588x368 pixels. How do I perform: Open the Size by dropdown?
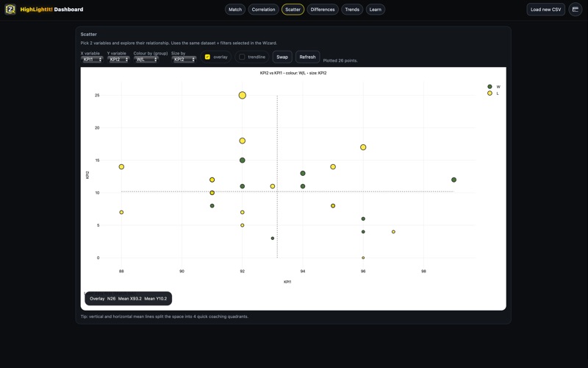[x=184, y=60]
